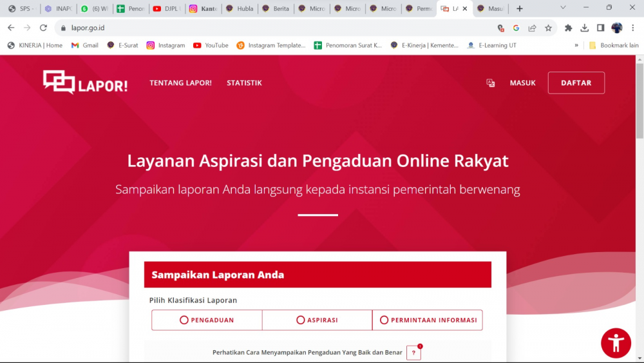Viewport: 644px width, 363px height.
Task: Click the page vertical scrollbar thumb
Action: 639,101
